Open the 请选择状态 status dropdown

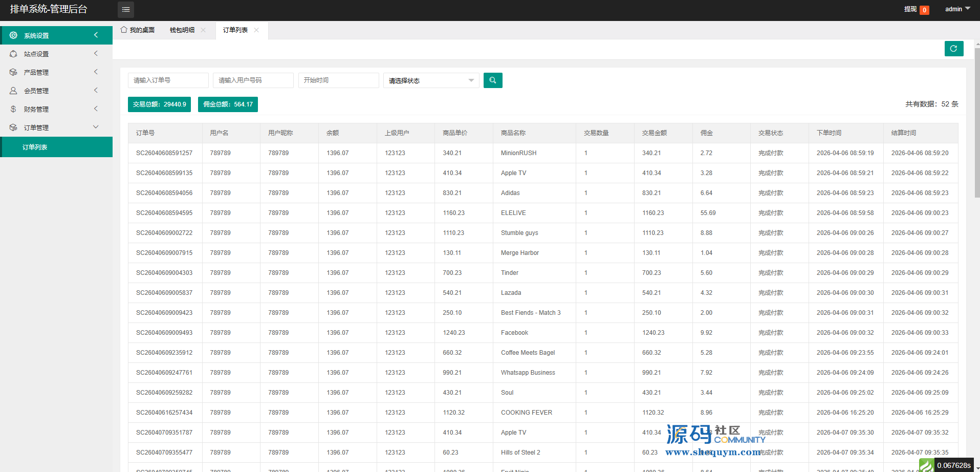(x=431, y=80)
